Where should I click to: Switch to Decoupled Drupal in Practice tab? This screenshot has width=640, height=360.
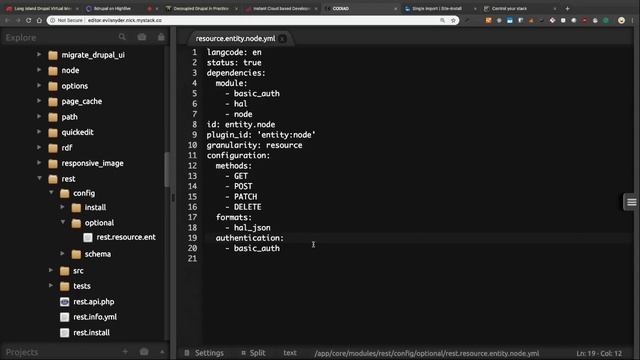201,9
